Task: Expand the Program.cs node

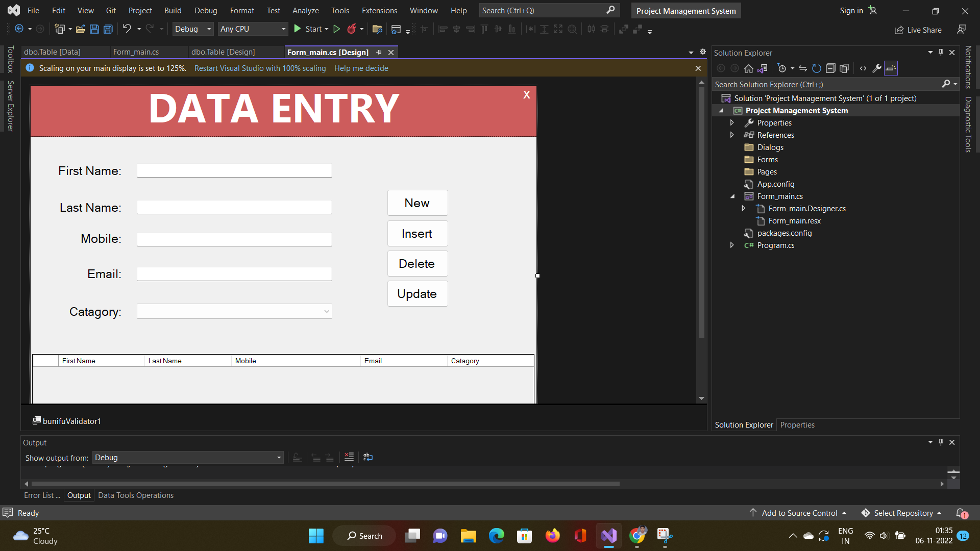Action: click(x=732, y=245)
